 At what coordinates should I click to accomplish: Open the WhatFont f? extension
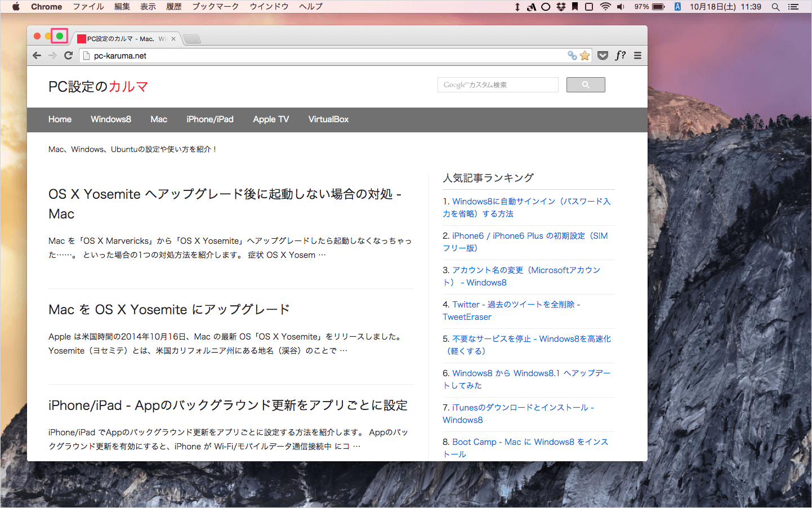click(621, 55)
